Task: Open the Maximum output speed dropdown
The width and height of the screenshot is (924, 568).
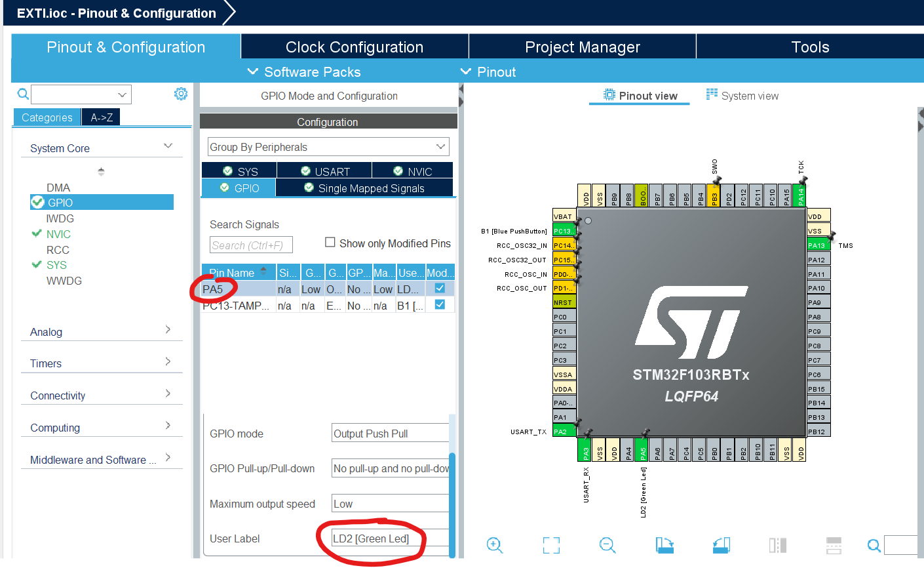Action: coord(391,504)
